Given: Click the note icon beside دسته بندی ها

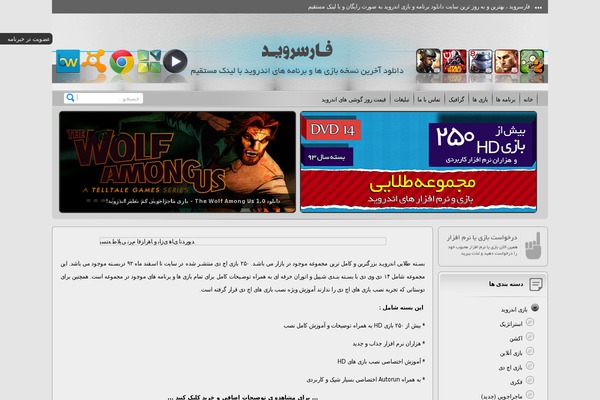Looking at the screenshot, I should coord(536,284).
